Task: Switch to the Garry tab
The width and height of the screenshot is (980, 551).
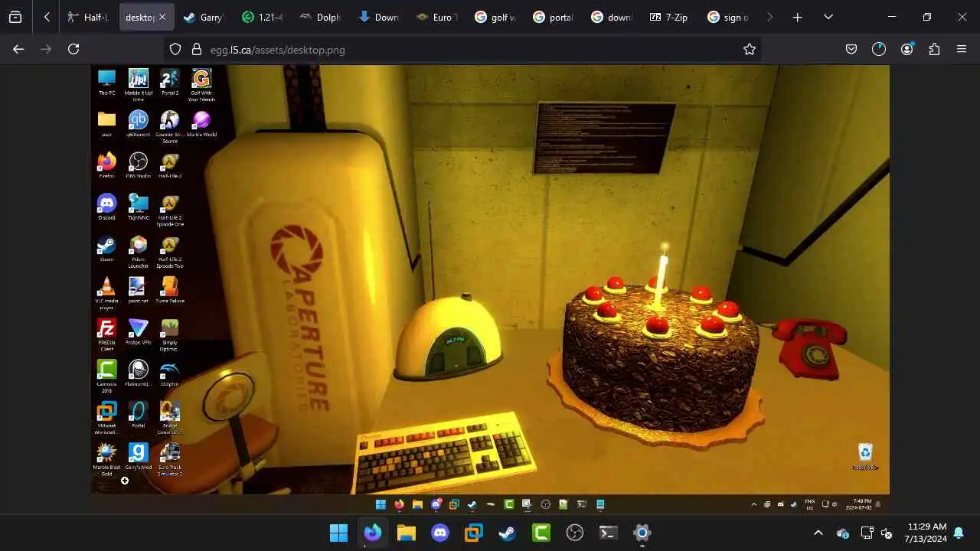Action: point(204,17)
